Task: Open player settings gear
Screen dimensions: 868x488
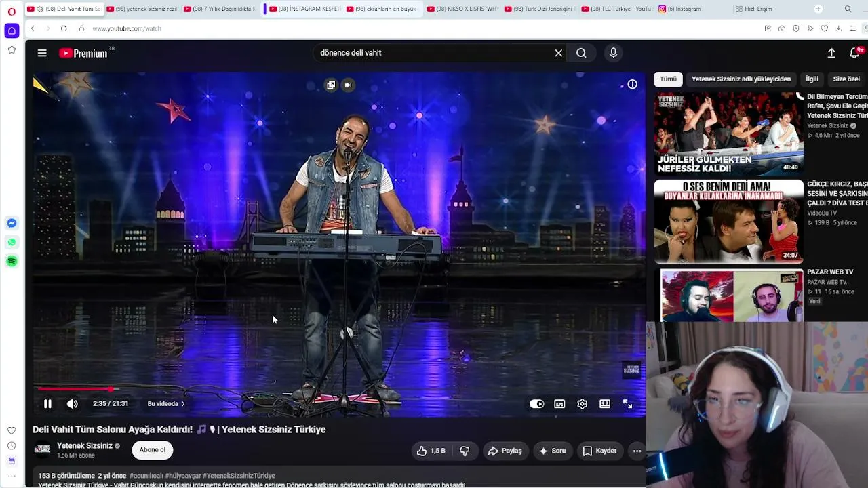Action: [582, 404]
